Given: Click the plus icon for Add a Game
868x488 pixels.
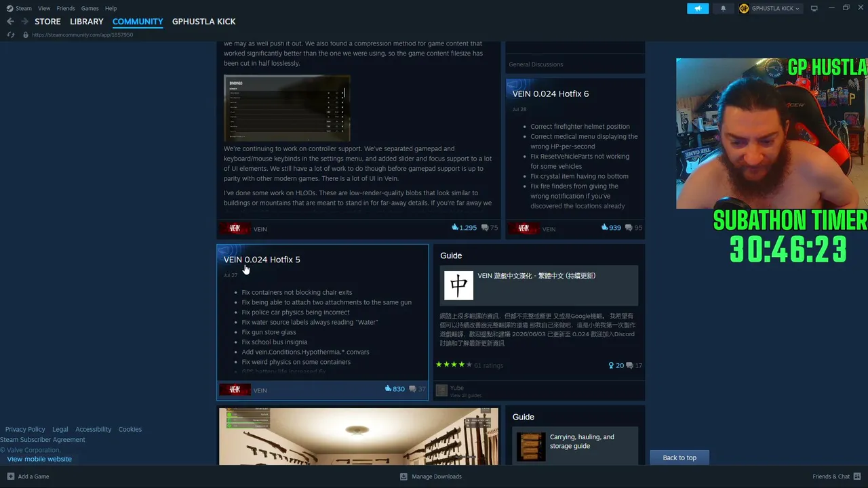Looking at the screenshot, I should point(10,476).
